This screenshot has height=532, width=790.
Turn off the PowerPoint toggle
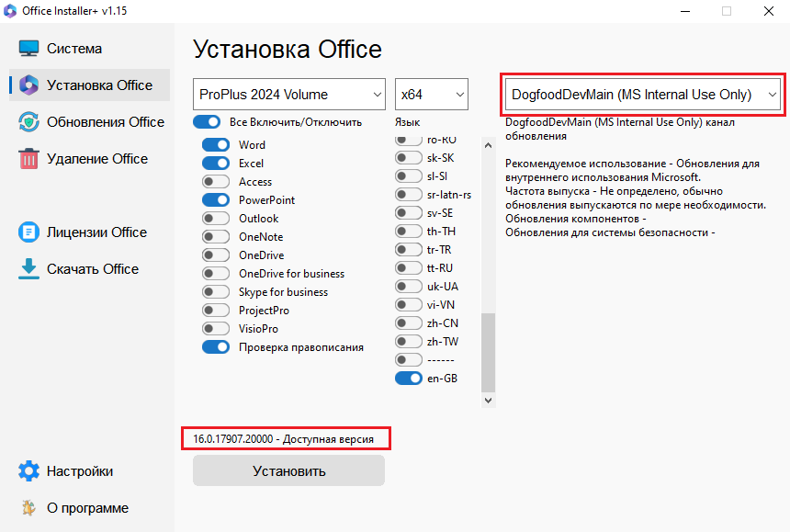[x=216, y=200]
